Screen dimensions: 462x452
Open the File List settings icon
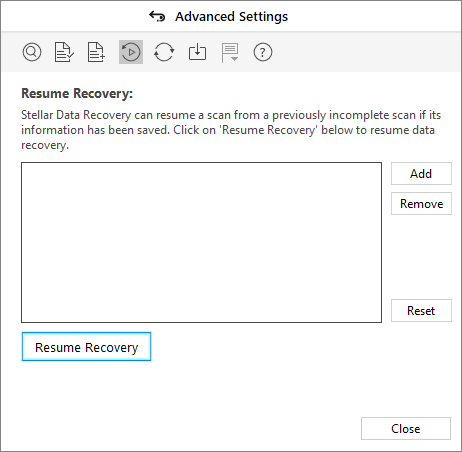(64, 52)
